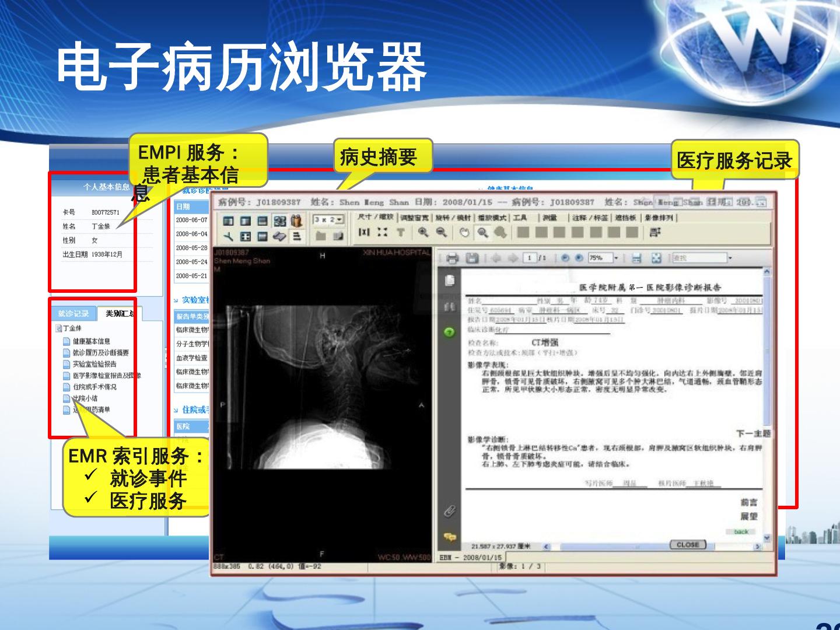Click the report's vertical scrollbar

pos(766,405)
